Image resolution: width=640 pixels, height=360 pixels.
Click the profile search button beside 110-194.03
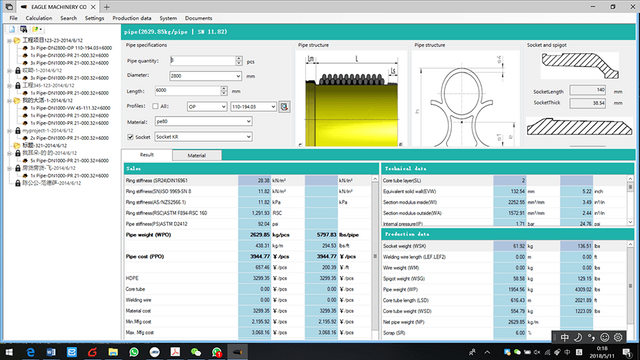point(284,107)
